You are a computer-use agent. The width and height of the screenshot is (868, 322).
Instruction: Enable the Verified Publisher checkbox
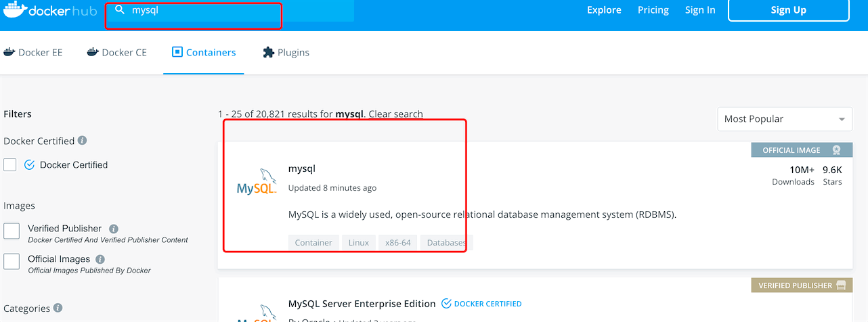point(12,231)
